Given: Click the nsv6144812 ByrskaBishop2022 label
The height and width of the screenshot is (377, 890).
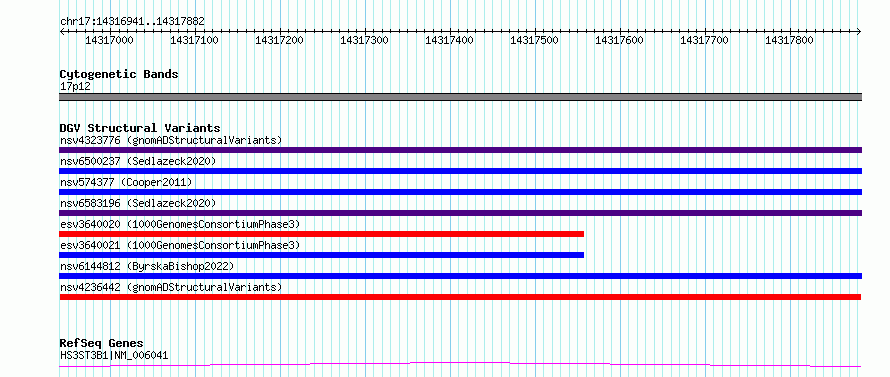Looking at the screenshot, I should pos(147,266).
